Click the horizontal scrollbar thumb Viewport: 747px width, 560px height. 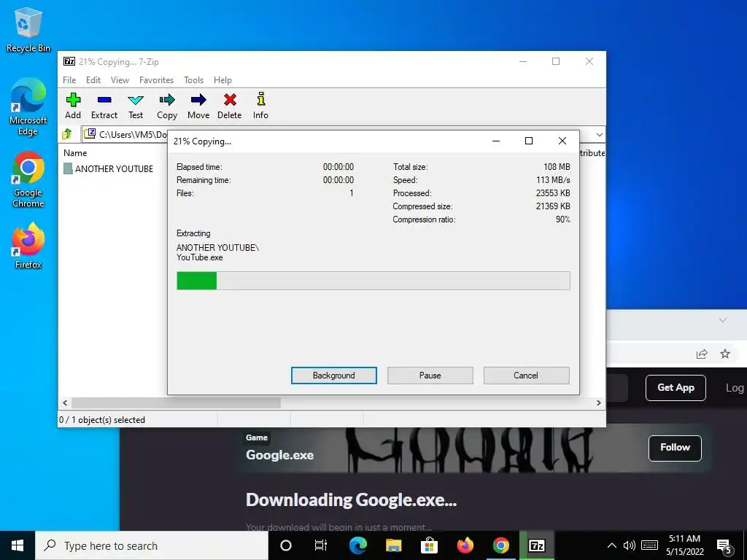coord(176,402)
